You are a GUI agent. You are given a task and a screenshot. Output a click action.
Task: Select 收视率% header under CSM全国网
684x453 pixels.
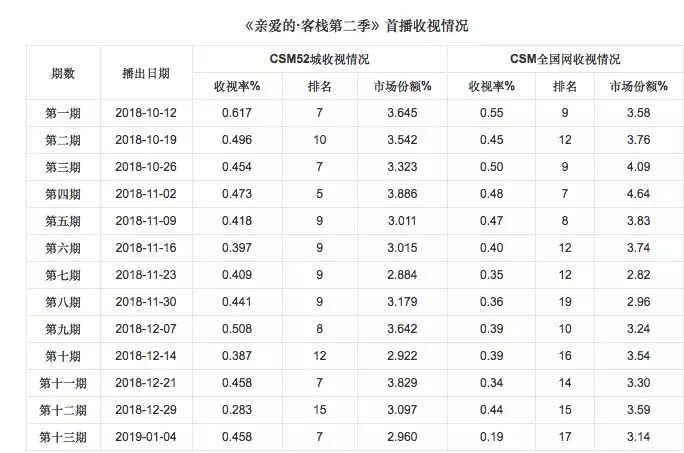click(492, 86)
